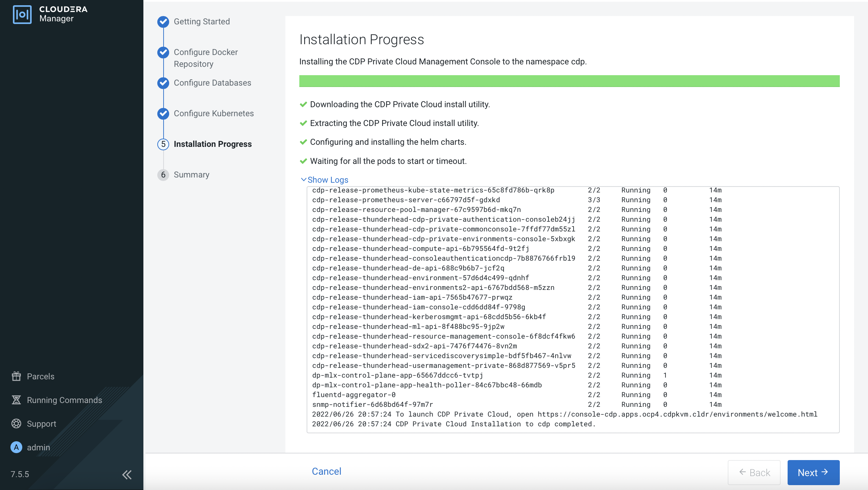This screenshot has width=868, height=490.
Task: Collapse the Show Logs section
Action: coord(328,180)
